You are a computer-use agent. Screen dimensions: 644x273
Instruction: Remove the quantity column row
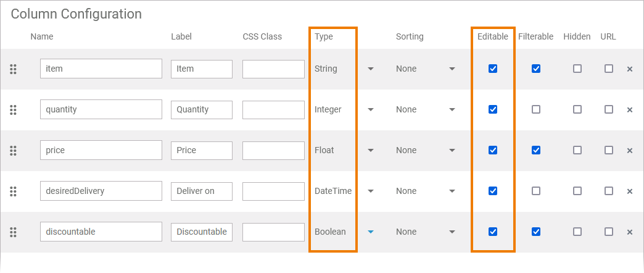pos(630,110)
